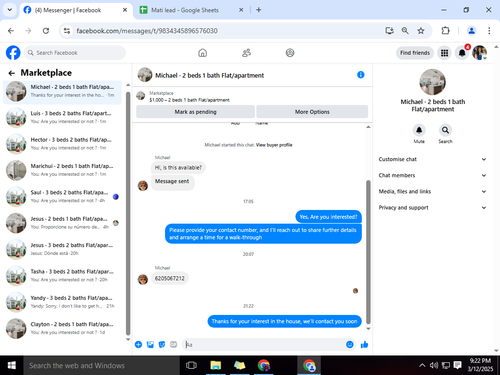The height and width of the screenshot is (375, 500).
Task: Open the Windows Start menu
Action: point(12,365)
